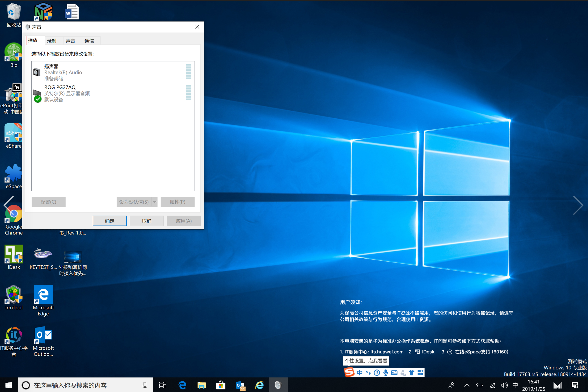Click the Sogou microphone voice input icon
This screenshot has height=392, width=588.
tap(386, 373)
